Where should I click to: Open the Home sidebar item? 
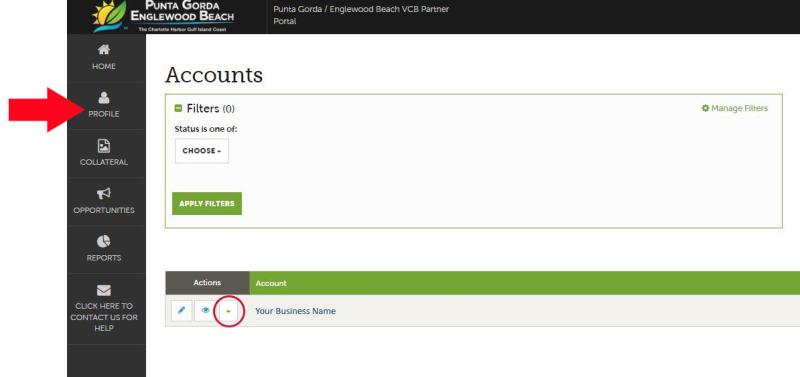[x=104, y=58]
